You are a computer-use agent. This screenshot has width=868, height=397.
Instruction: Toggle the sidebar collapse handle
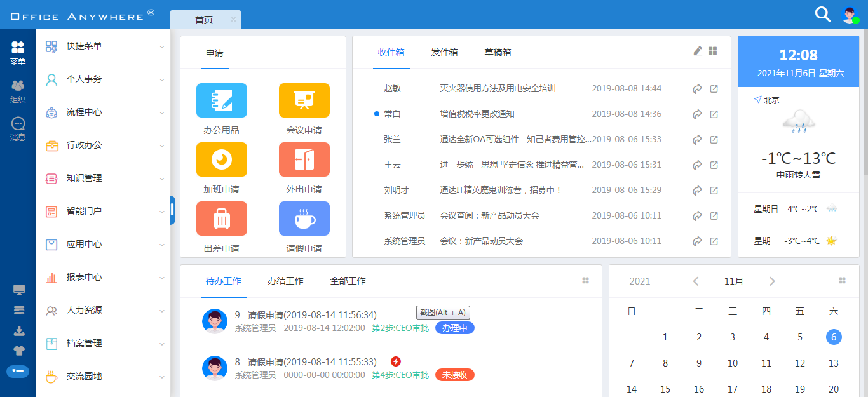coord(172,210)
